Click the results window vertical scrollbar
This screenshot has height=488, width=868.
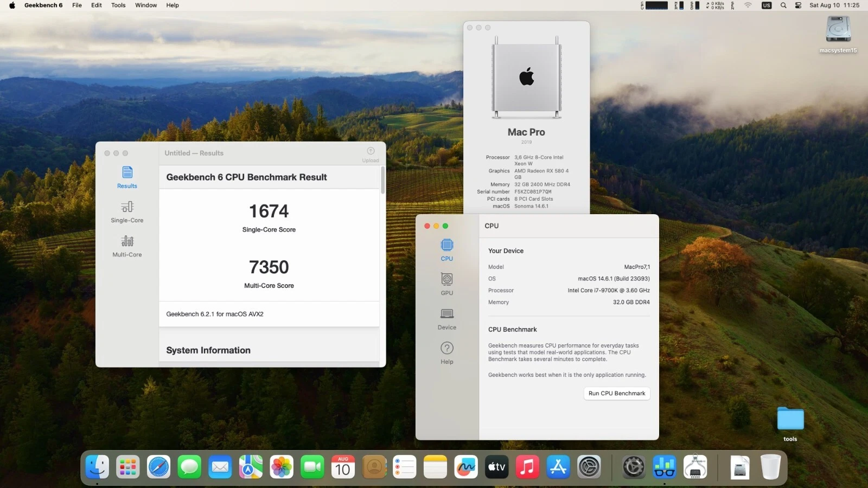coord(382,180)
